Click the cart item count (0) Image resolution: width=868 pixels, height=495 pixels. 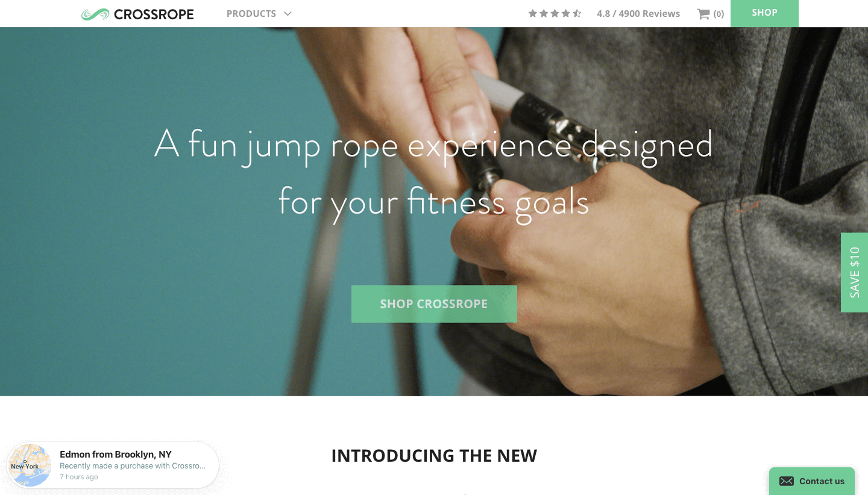tap(719, 14)
